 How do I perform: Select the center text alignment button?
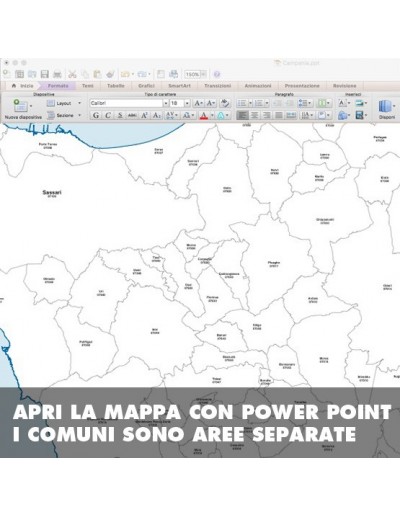[x=254, y=115]
